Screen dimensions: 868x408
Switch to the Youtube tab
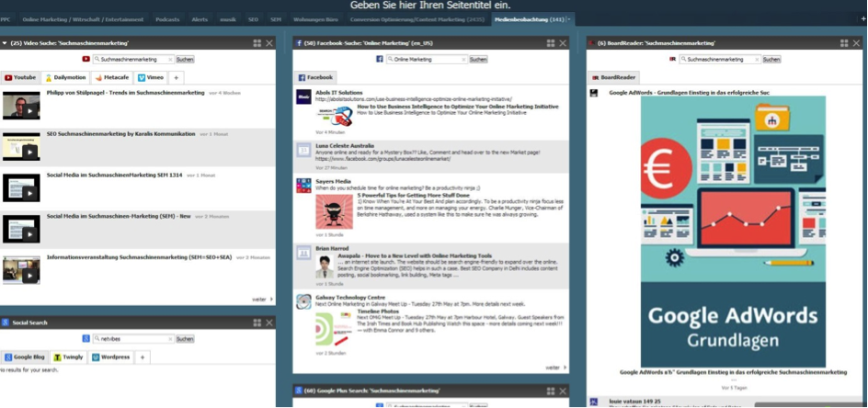pyautogui.click(x=20, y=78)
